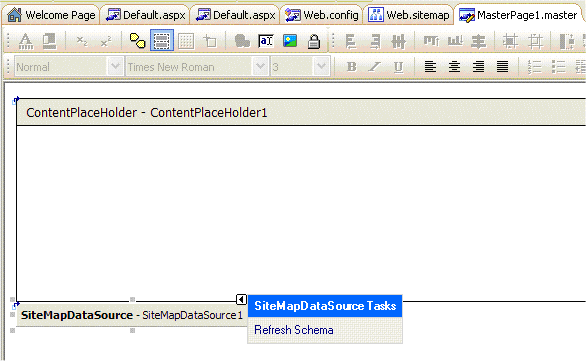Open the Times New Roman font dropdown
The height and width of the screenshot is (361, 586).
click(260, 67)
